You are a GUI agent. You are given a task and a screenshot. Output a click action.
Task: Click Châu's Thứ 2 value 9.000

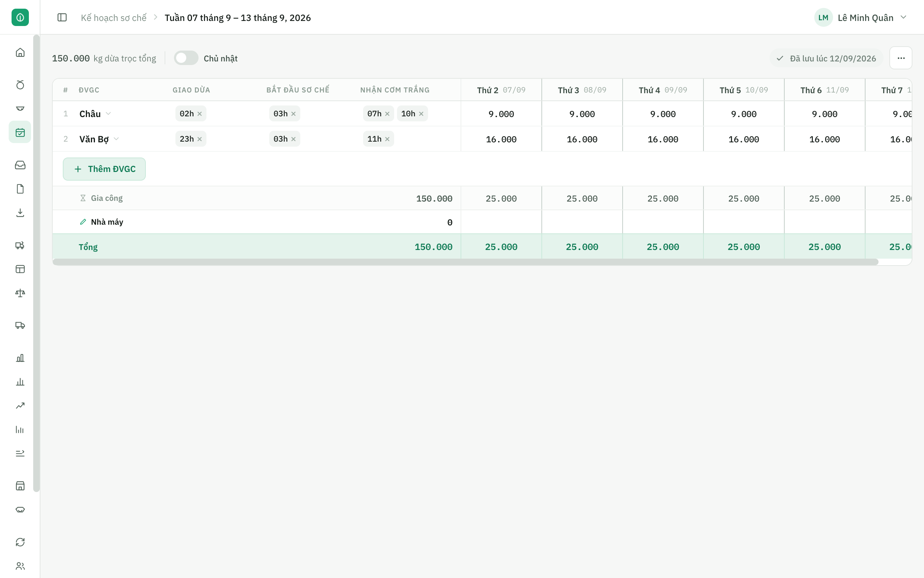tap(501, 114)
